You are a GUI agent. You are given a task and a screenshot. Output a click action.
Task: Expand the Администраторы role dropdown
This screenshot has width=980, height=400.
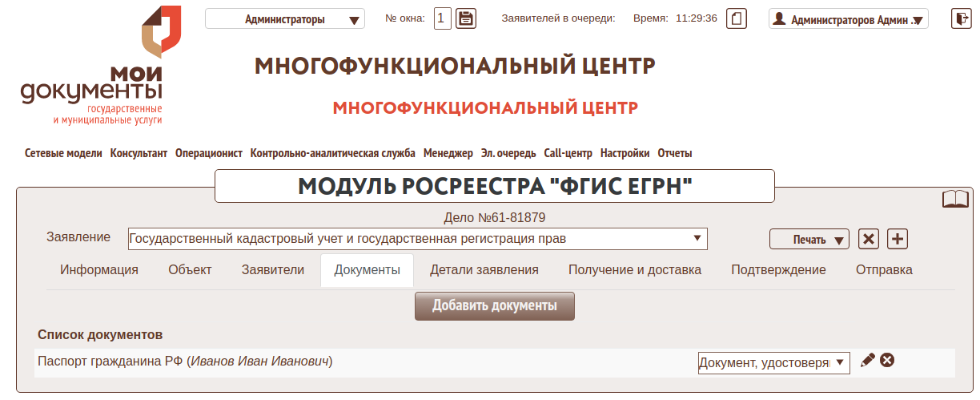click(285, 19)
